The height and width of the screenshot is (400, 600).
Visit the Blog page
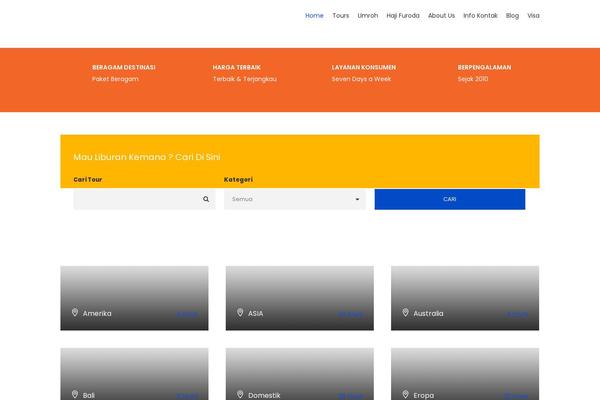pos(512,16)
